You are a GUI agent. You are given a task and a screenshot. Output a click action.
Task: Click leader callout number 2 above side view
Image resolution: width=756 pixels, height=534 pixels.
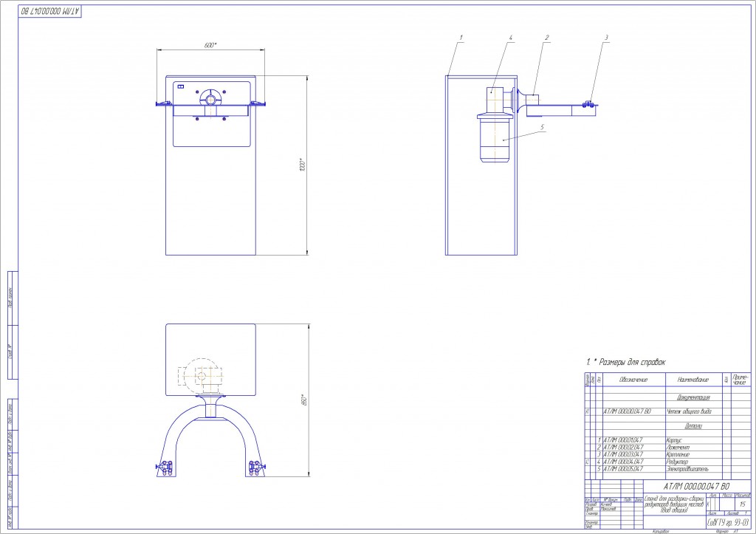(547, 38)
